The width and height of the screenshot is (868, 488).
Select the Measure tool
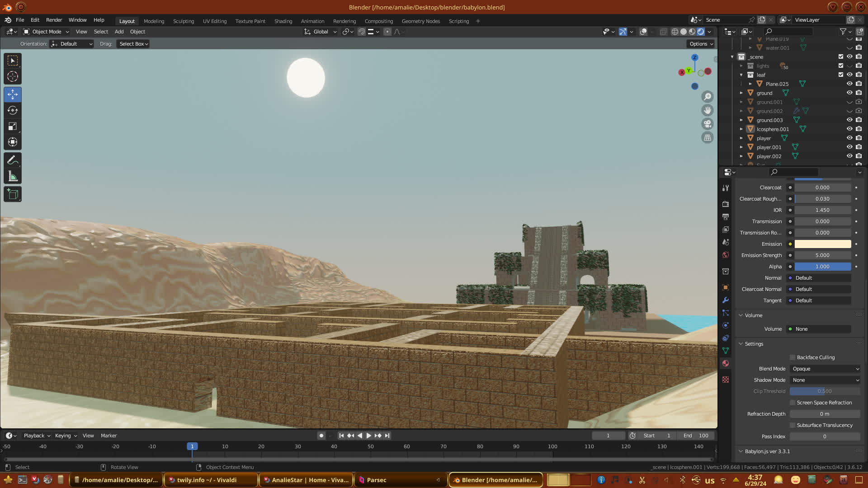(13, 177)
